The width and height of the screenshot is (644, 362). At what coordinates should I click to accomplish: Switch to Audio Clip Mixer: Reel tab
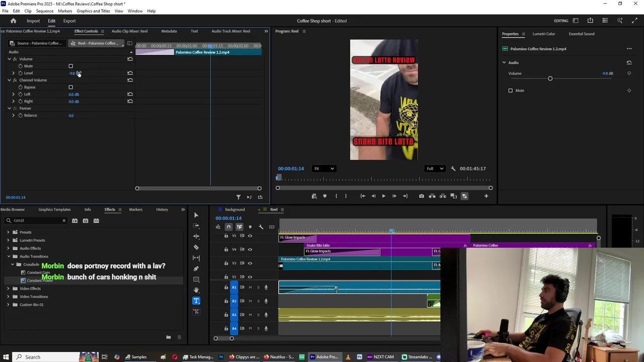pyautogui.click(x=129, y=31)
